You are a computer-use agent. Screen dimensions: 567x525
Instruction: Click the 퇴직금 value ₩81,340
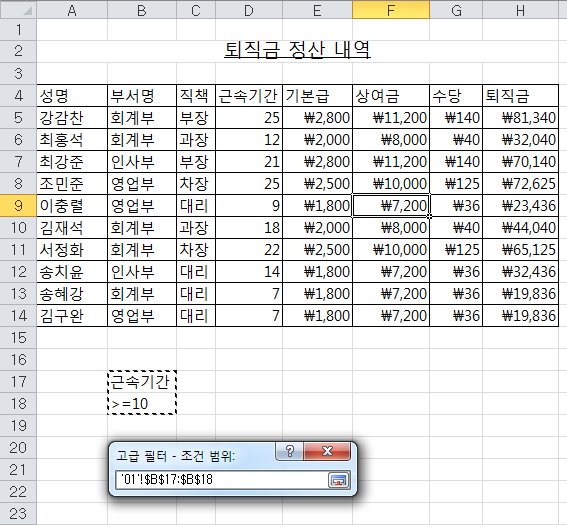tap(520, 118)
